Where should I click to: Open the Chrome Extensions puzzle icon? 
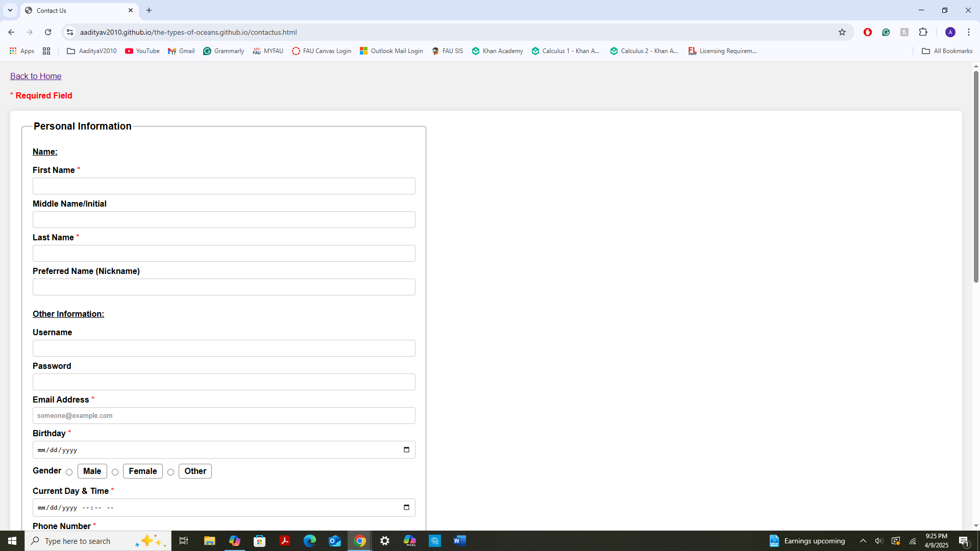click(x=923, y=32)
